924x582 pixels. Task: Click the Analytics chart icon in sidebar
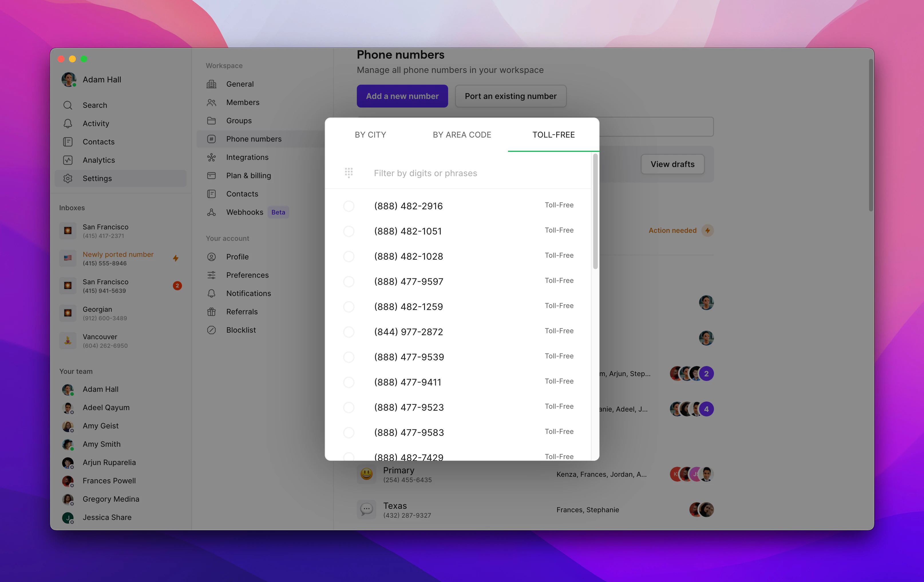point(68,160)
